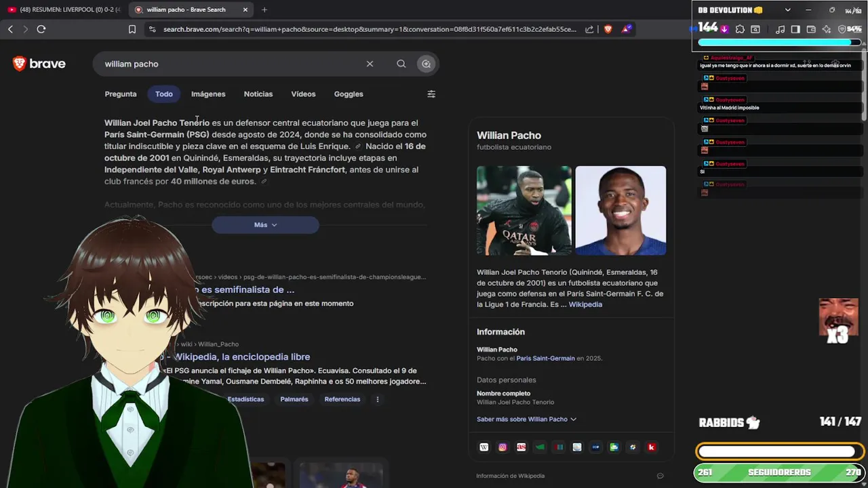
Task: Click the cyan DB DEVOLUTION progress bar
Action: click(779, 43)
